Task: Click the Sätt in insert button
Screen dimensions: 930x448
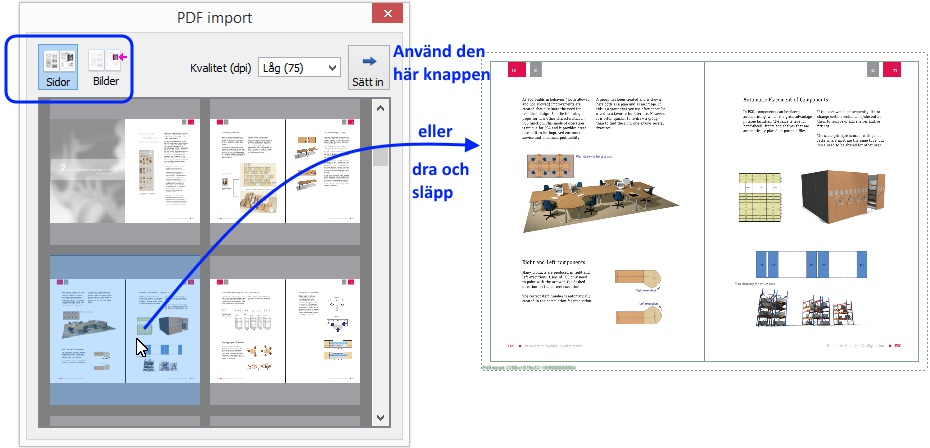Action: (367, 67)
